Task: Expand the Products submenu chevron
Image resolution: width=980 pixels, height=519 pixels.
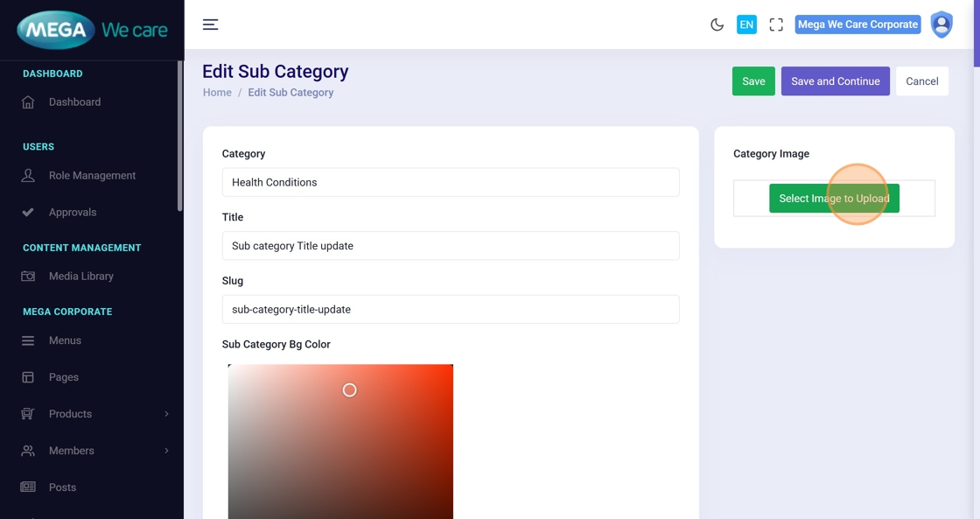Action: 166,414
